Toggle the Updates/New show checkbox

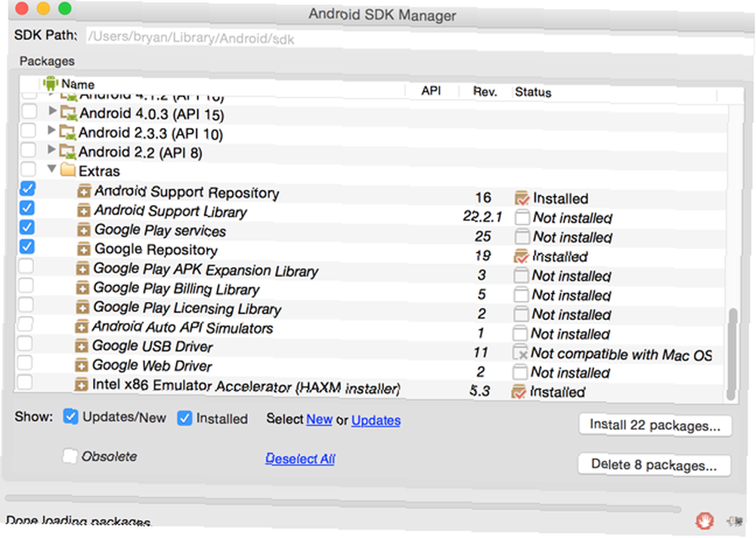tap(70, 417)
